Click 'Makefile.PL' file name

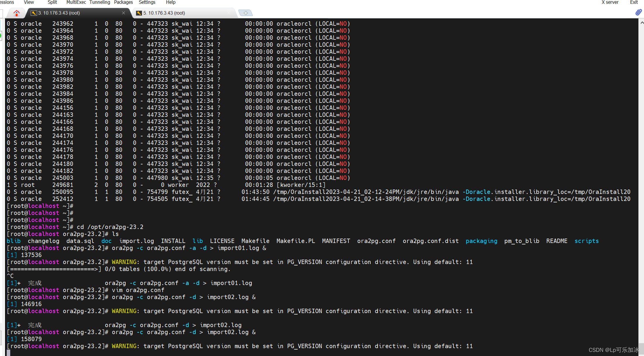296,241
